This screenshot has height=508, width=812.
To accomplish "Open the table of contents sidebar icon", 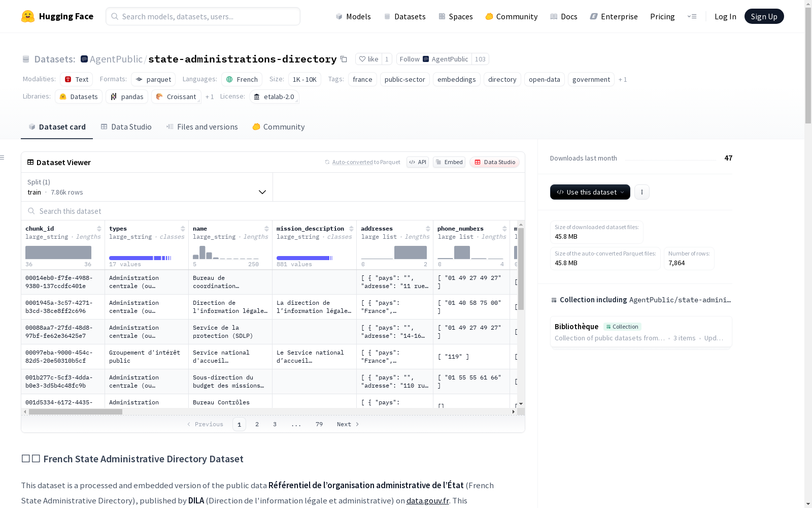I will [x=3, y=157].
